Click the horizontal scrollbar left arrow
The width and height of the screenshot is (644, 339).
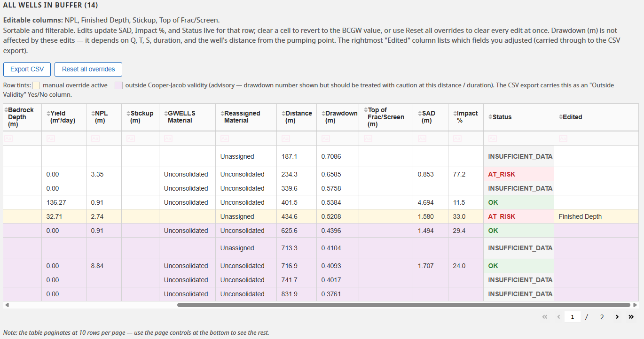point(7,305)
